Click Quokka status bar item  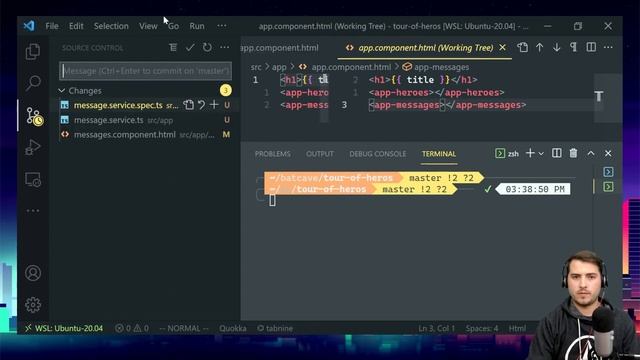pyautogui.click(x=233, y=328)
